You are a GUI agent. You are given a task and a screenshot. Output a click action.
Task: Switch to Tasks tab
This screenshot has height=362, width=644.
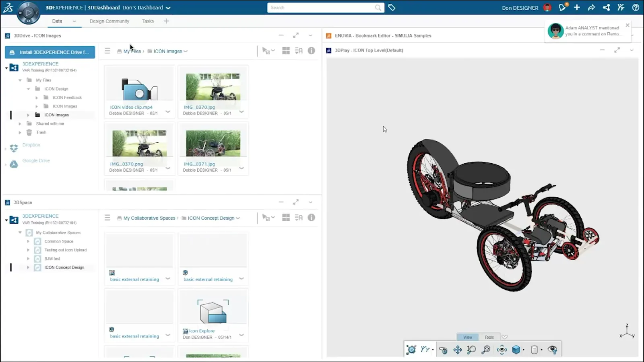point(148,21)
